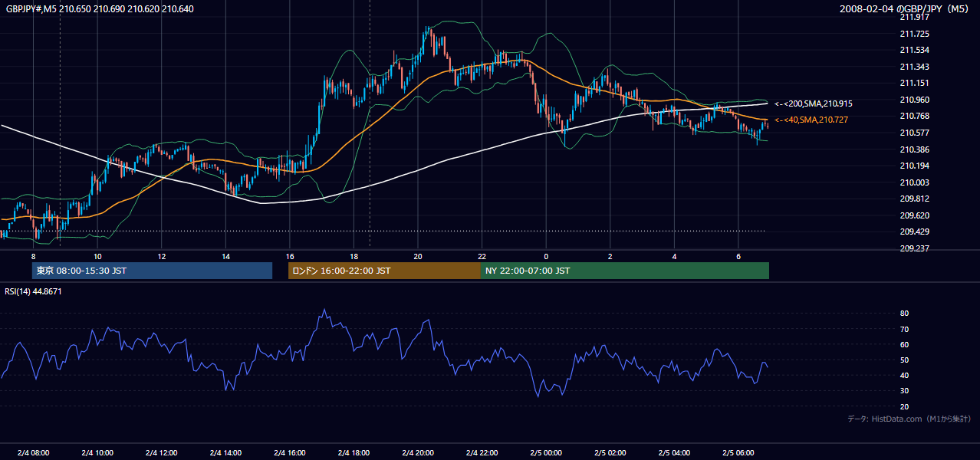Click price axis value 210.003

coord(913,182)
